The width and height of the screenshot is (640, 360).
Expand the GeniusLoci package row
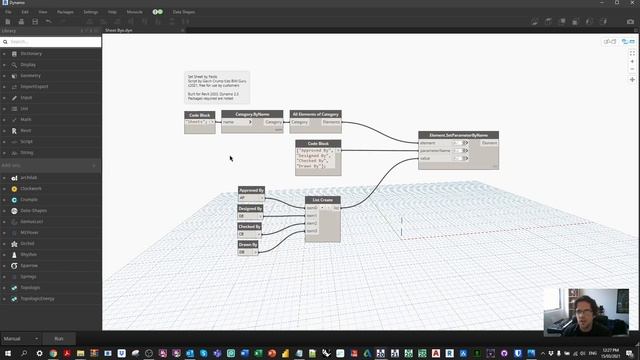(4, 222)
